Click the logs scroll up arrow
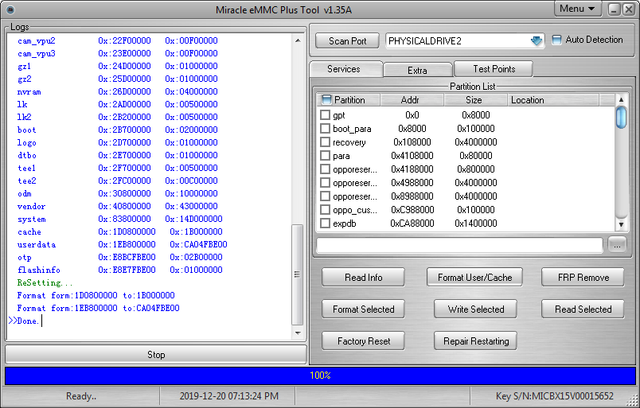Screen dimensions: 640x408 298,40
